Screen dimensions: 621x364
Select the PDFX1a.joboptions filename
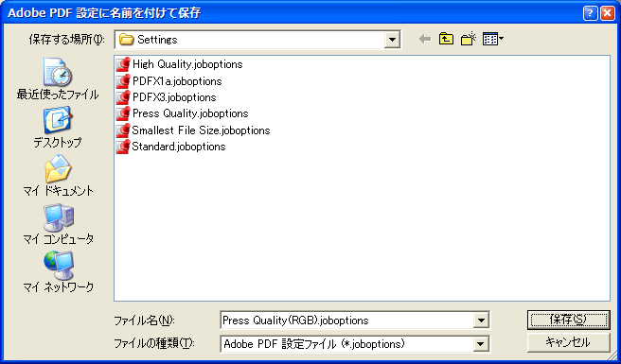coord(177,81)
